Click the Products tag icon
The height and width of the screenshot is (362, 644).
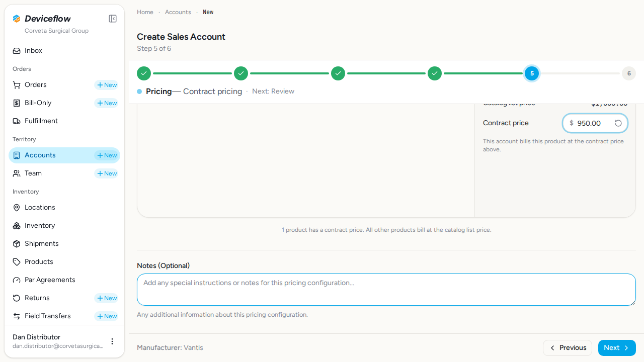tap(17, 262)
